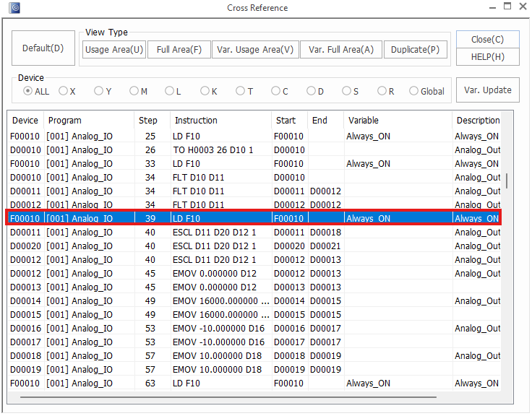
Task: Open Var. Usage Area(V) view
Action: [x=255, y=50]
